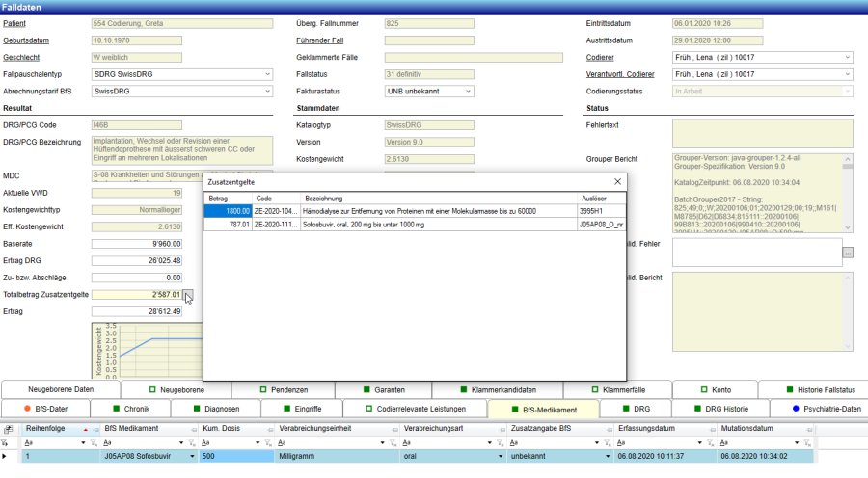Click the Patient link label
Viewport: 868px width, 478px height.
tap(16, 24)
